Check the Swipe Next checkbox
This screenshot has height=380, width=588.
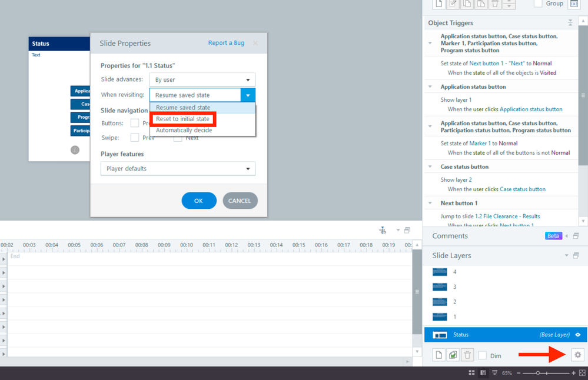[178, 139]
